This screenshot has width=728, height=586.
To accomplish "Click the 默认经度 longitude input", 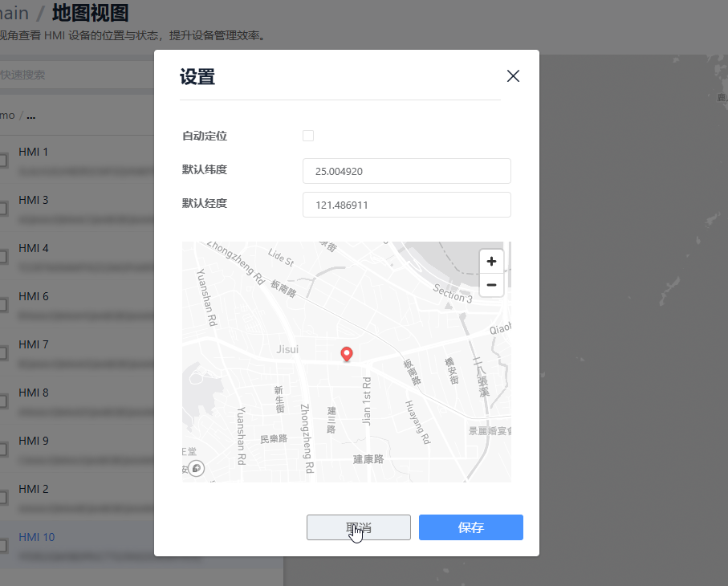I will coord(406,205).
